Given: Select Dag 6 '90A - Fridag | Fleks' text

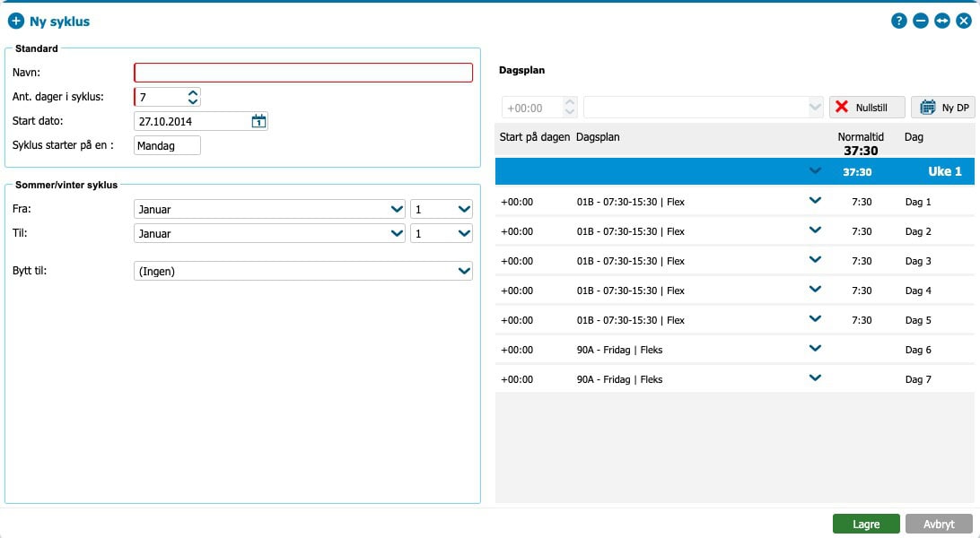Looking at the screenshot, I should coord(619,350).
